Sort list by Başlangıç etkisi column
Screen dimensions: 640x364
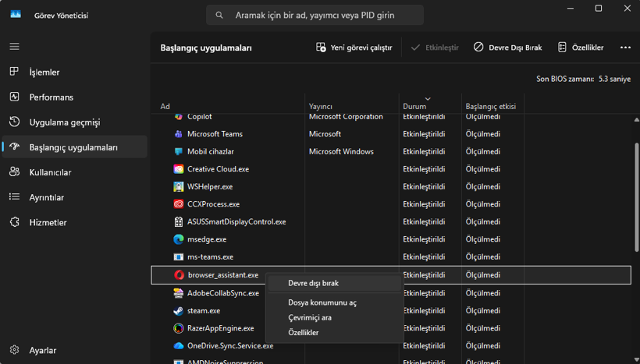pyautogui.click(x=490, y=106)
